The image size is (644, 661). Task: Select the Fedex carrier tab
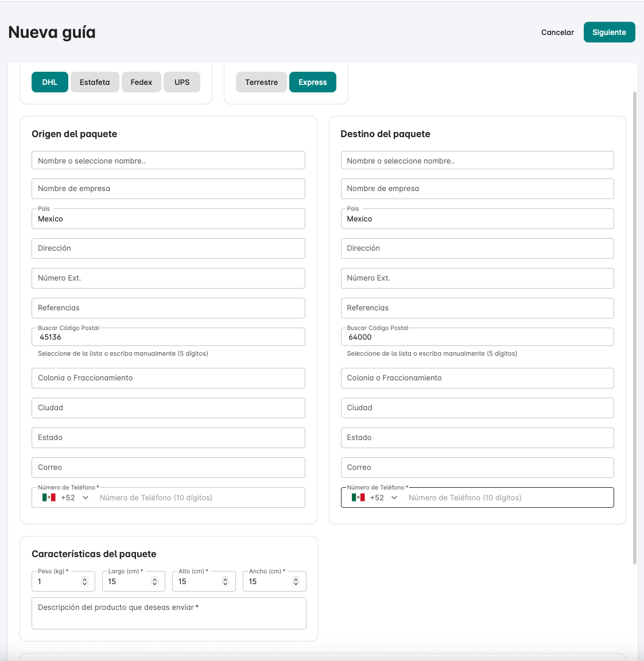141,82
